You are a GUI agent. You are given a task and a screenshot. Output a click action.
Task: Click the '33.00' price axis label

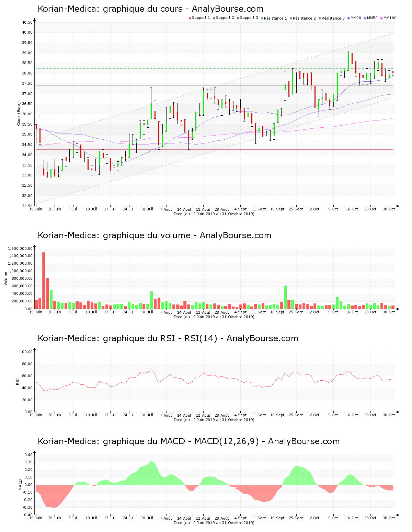click(27, 175)
